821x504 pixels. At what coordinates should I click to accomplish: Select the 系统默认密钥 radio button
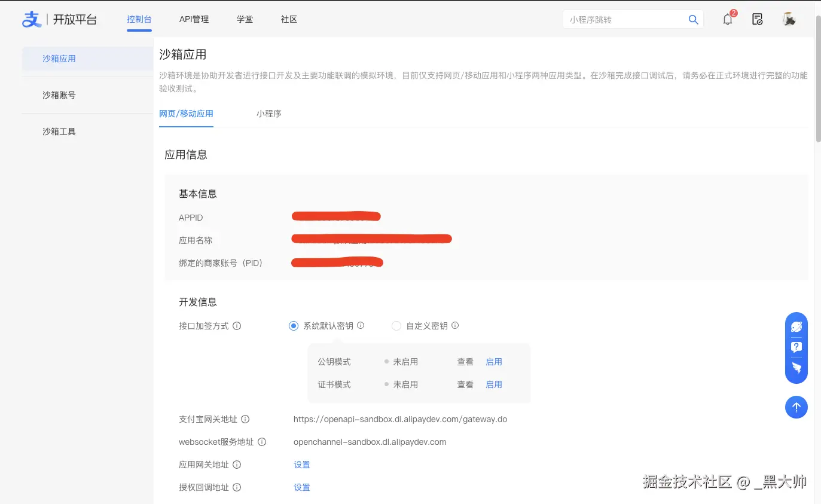coord(293,326)
